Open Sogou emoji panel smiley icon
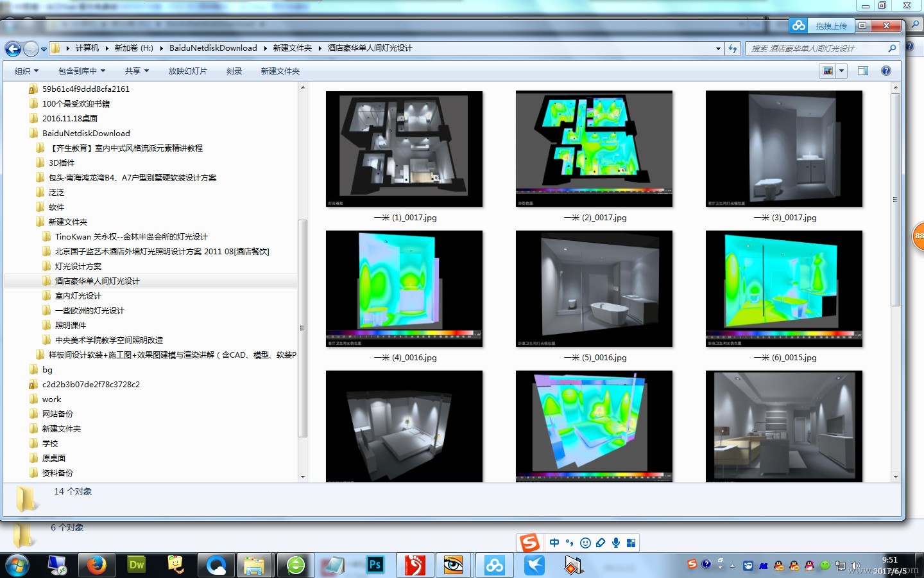The image size is (924, 578). tap(585, 543)
